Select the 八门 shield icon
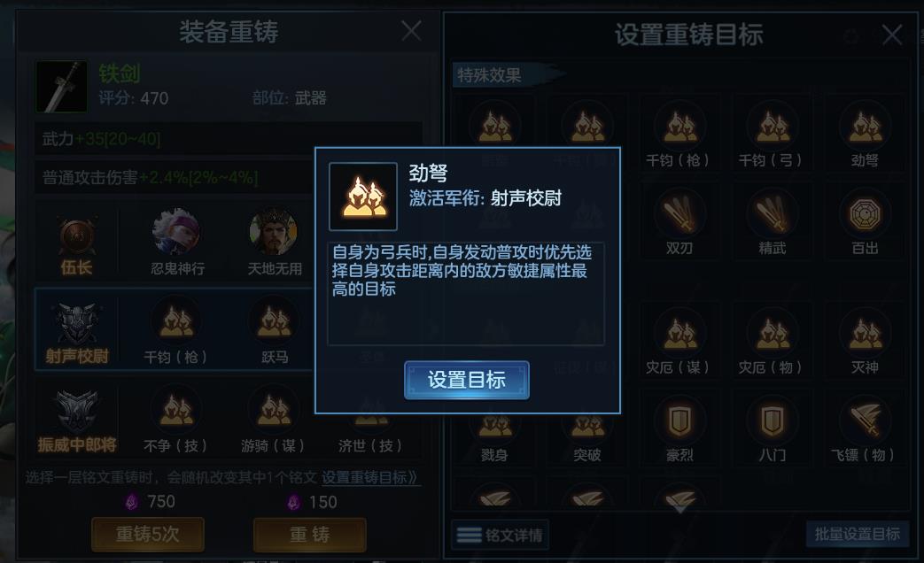The width and height of the screenshot is (924, 563). coord(772,420)
